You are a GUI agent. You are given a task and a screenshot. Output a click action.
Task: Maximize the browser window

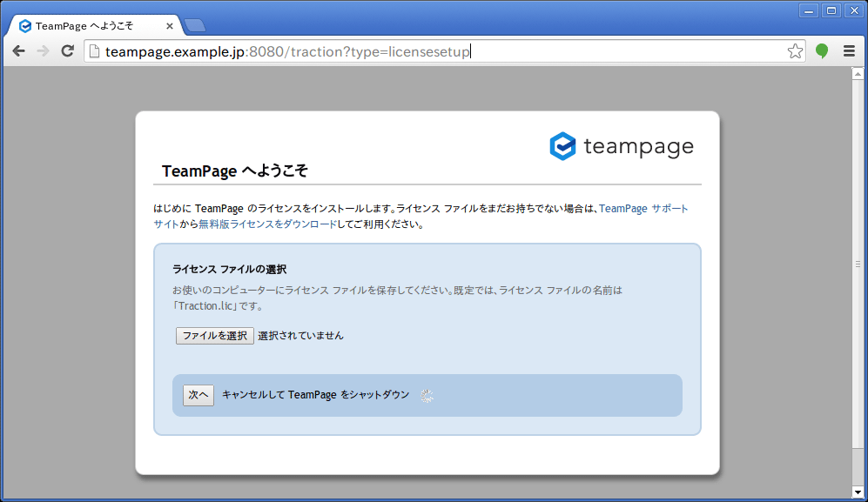(x=831, y=10)
